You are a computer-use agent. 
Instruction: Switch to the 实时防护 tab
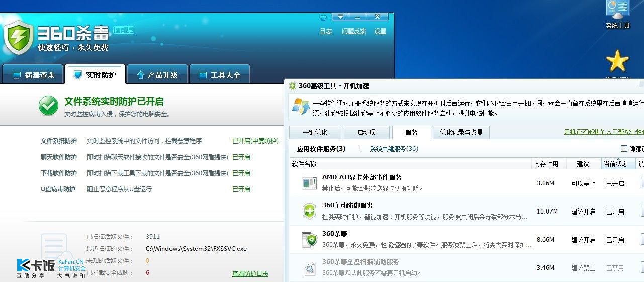coord(95,75)
